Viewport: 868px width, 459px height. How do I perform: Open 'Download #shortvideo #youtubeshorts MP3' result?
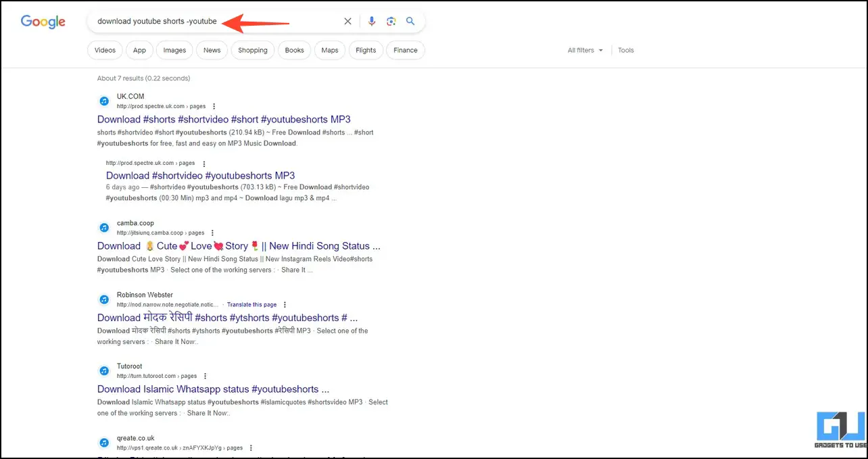[200, 176]
